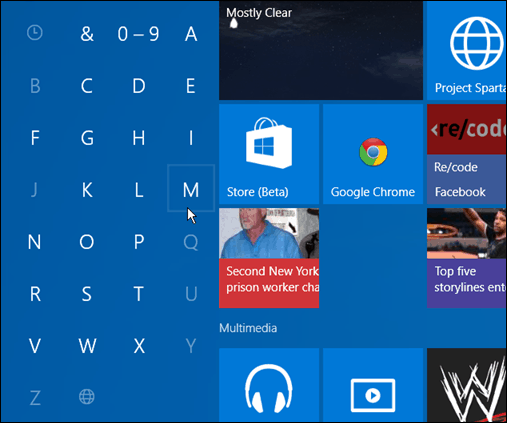The width and height of the screenshot is (507, 423).
Task: Select the dimmed letter Z
Action: (x=35, y=398)
